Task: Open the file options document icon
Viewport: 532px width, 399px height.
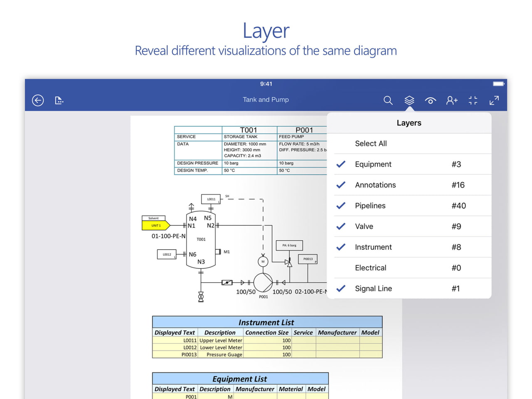Action: [59, 100]
